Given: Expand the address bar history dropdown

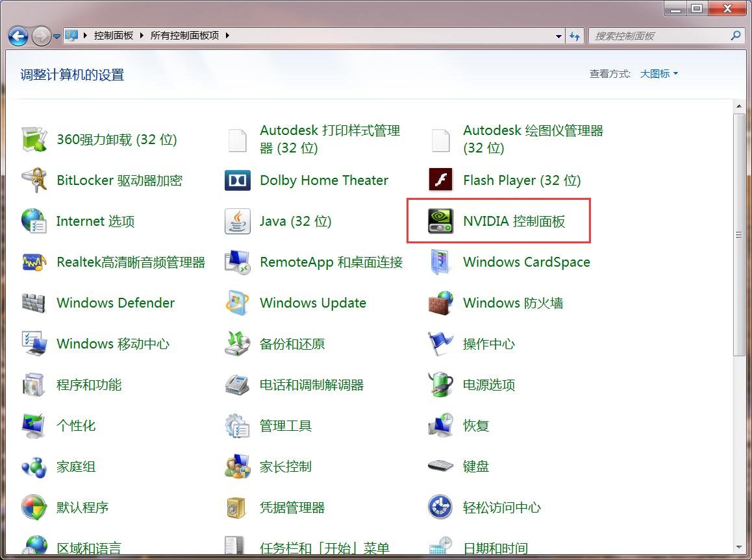Looking at the screenshot, I should point(558,36).
